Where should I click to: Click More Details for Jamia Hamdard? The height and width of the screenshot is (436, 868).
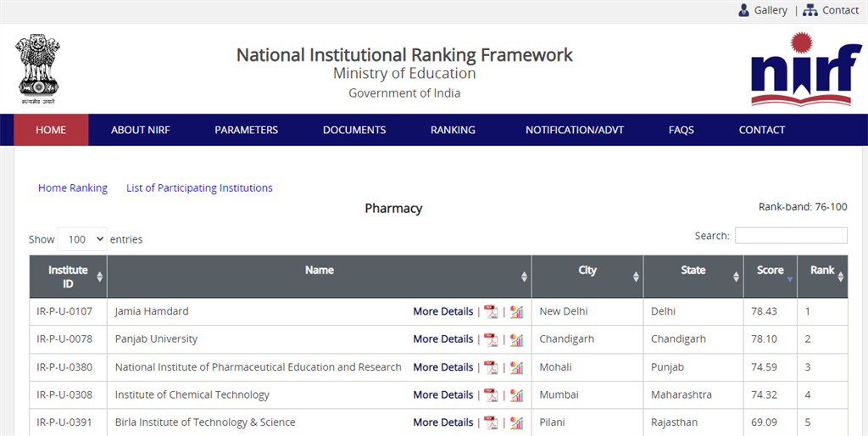(x=442, y=312)
